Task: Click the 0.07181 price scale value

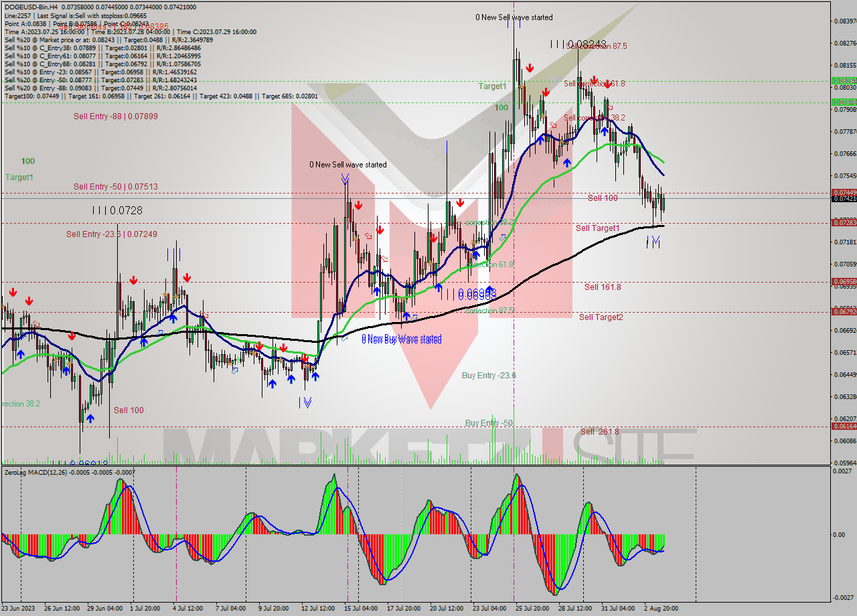Action: tap(844, 242)
